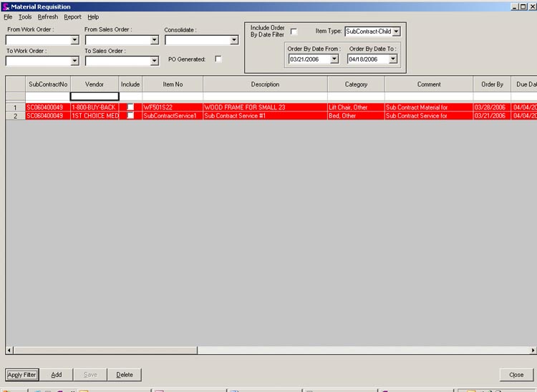537x392 pixels.
Task: Expand the From Work Order dropdown
Action: click(x=75, y=40)
